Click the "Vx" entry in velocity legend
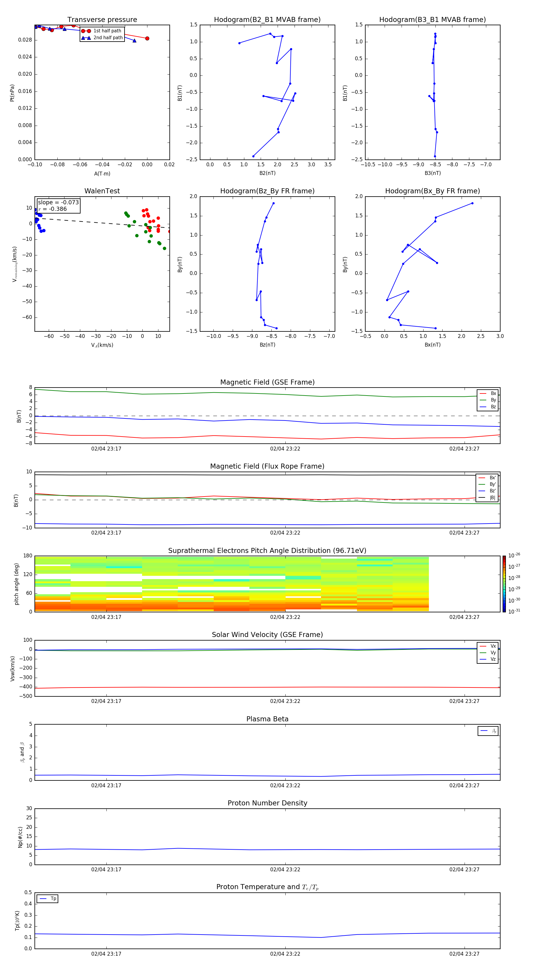This screenshot has width=535, height=980. coord(488,646)
